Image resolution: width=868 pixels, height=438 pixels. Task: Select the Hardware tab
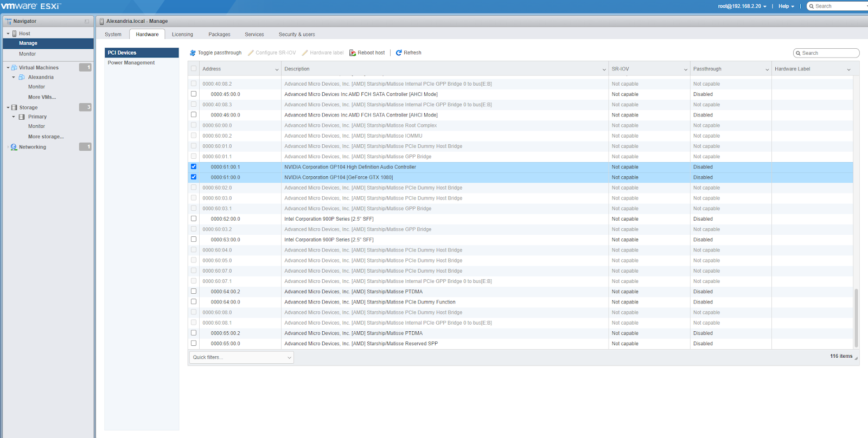coord(148,34)
